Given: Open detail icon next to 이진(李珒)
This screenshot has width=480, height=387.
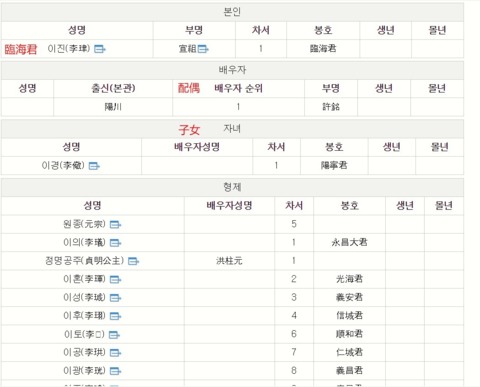Looking at the screenshot, I should click(99, 49).
